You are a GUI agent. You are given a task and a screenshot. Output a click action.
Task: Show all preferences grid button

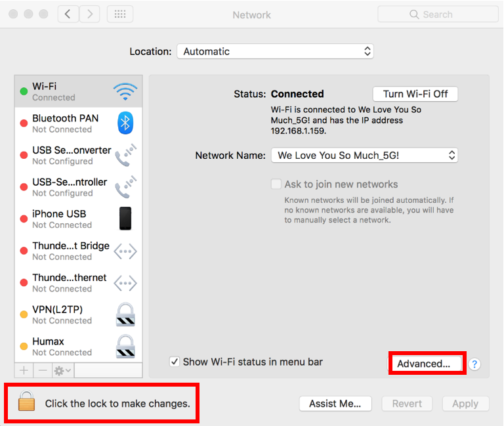coord(120,14)
